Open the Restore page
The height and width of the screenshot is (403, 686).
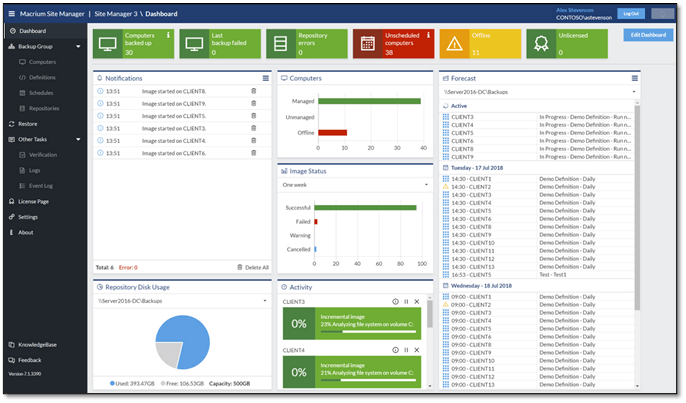coord(28,124)
